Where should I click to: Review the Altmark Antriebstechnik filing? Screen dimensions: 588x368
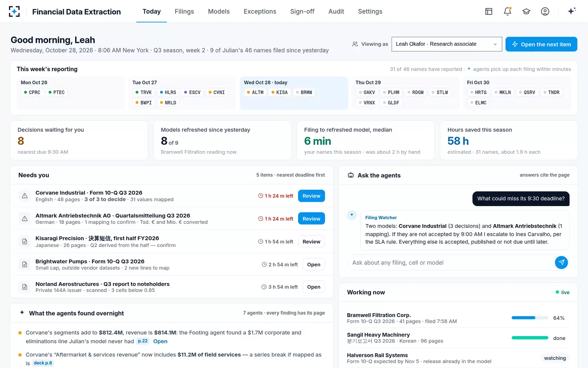coord(312,219)
